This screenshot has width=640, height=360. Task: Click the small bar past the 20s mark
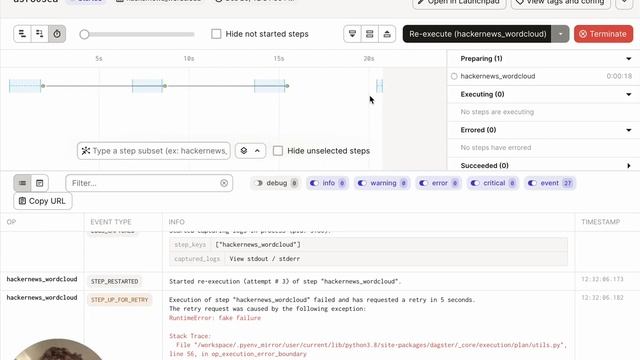coord(380,86)
